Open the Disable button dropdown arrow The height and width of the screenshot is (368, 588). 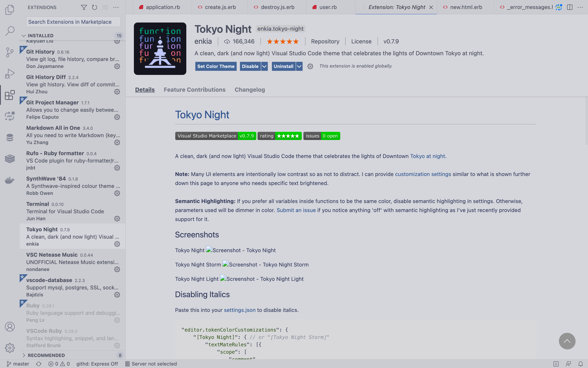[265, 66]
